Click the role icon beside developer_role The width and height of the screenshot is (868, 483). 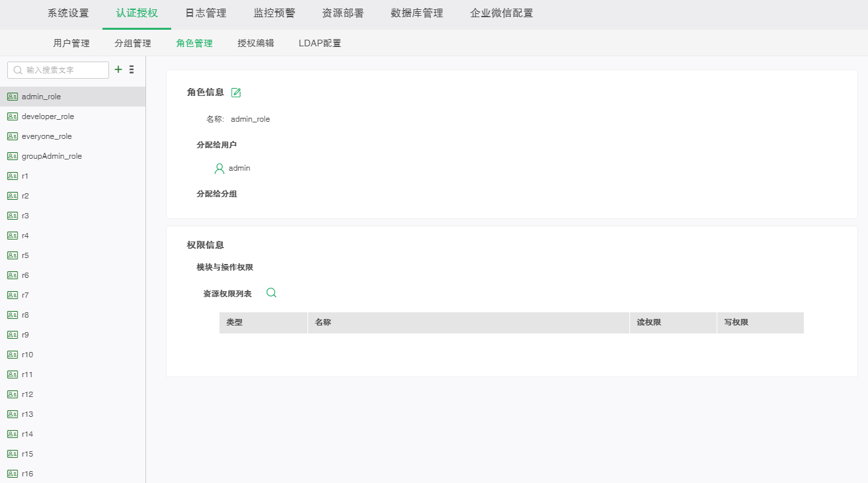(x=13, y=116)
